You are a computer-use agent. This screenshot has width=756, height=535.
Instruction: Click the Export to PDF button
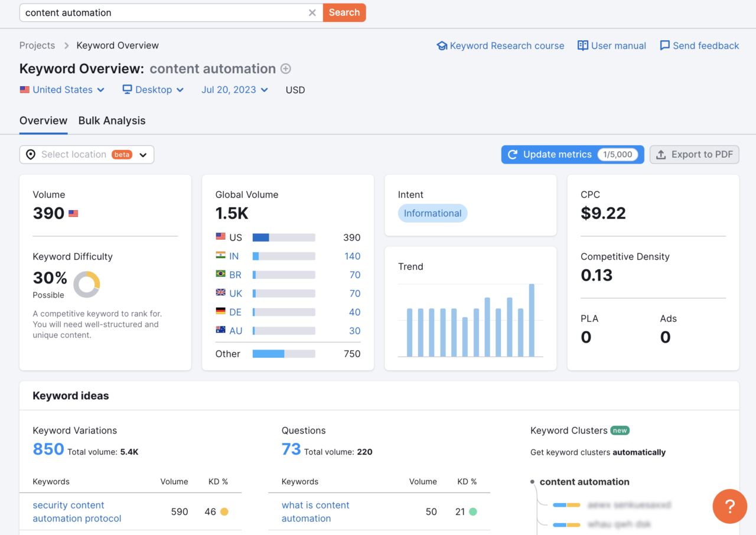[x=694, y=155]
